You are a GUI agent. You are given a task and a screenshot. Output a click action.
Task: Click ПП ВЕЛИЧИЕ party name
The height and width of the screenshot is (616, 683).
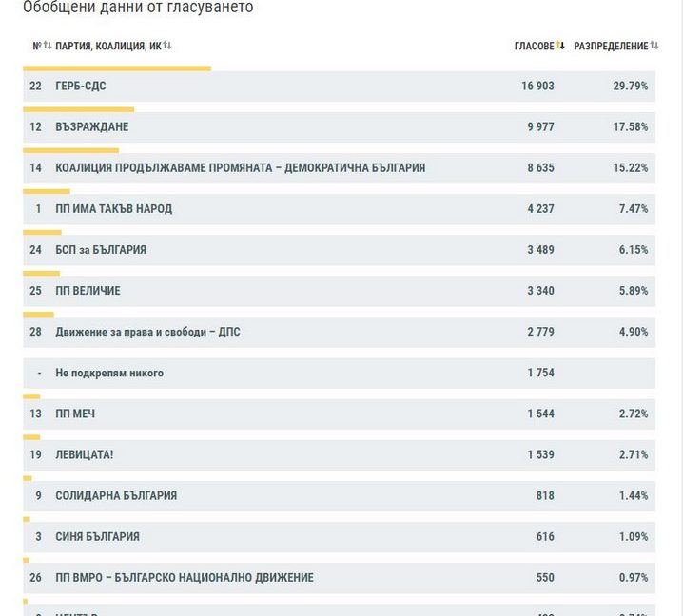88,291
